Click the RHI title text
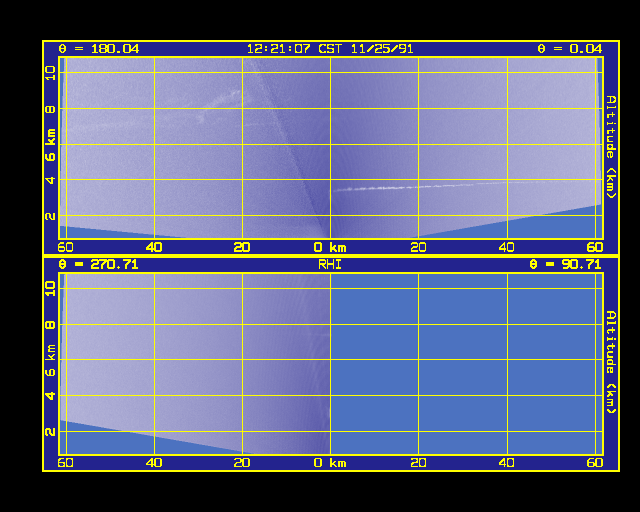Viewport: 640px width, 512px height. click(x=330, y=265)
